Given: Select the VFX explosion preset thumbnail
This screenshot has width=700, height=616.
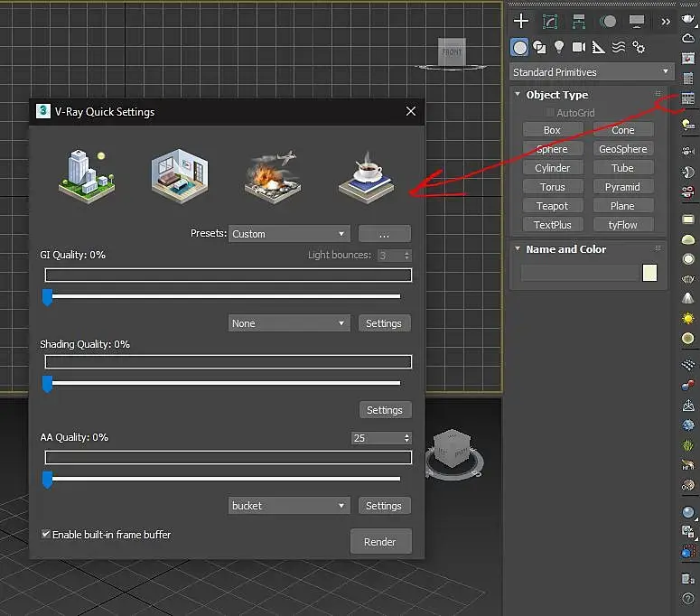Looking at the screenshot, I should (273, 177).
